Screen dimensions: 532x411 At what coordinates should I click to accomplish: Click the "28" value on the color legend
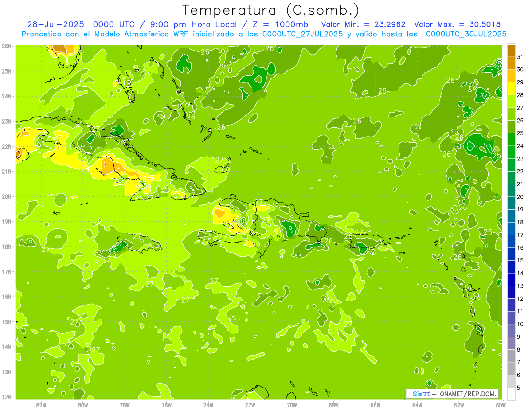pos(520,95)
